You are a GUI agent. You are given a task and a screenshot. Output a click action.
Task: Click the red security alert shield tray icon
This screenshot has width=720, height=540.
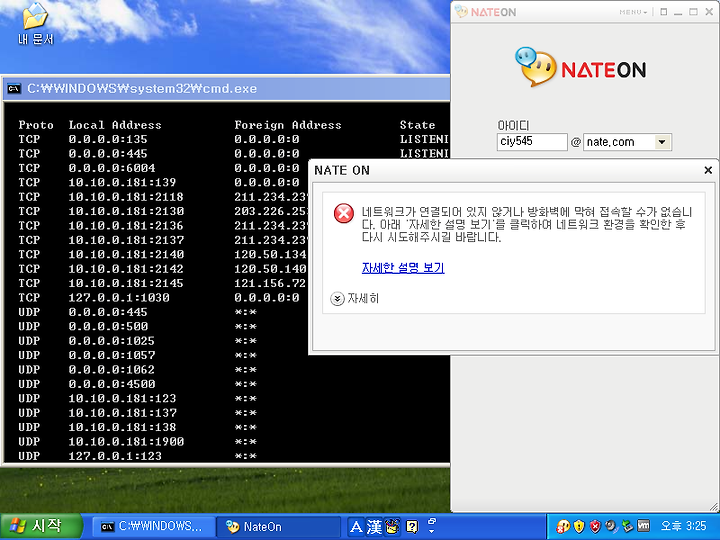pyautogui.click(x=595, y=526)
